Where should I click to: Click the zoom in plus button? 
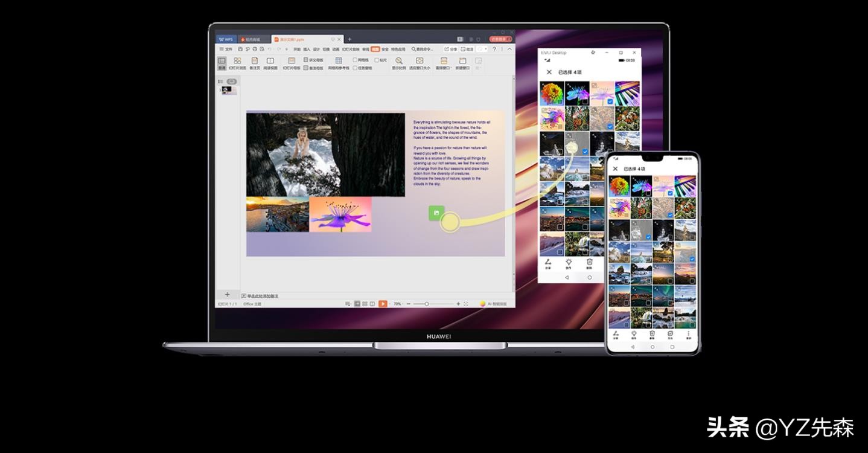458,304
